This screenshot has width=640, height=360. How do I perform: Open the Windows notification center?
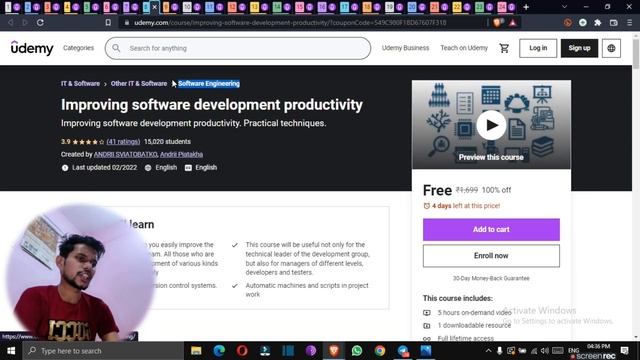pyautogui.click(x=624, y=350)
